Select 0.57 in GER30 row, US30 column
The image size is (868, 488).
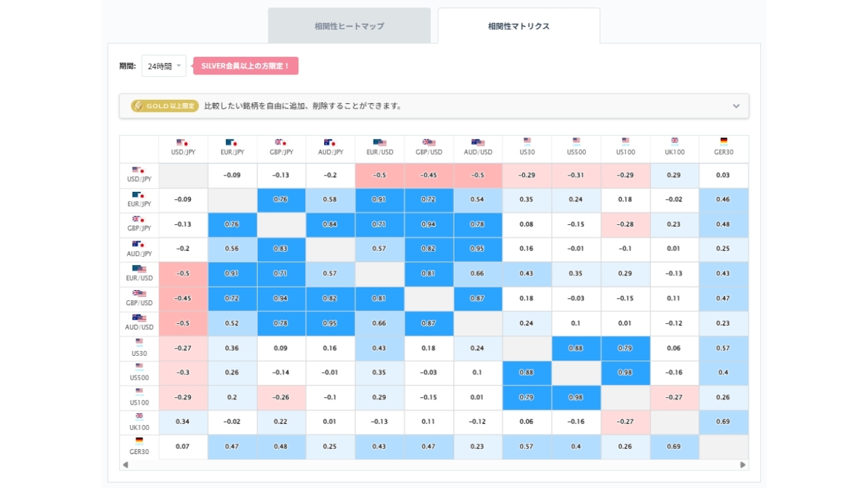[527, 447]
